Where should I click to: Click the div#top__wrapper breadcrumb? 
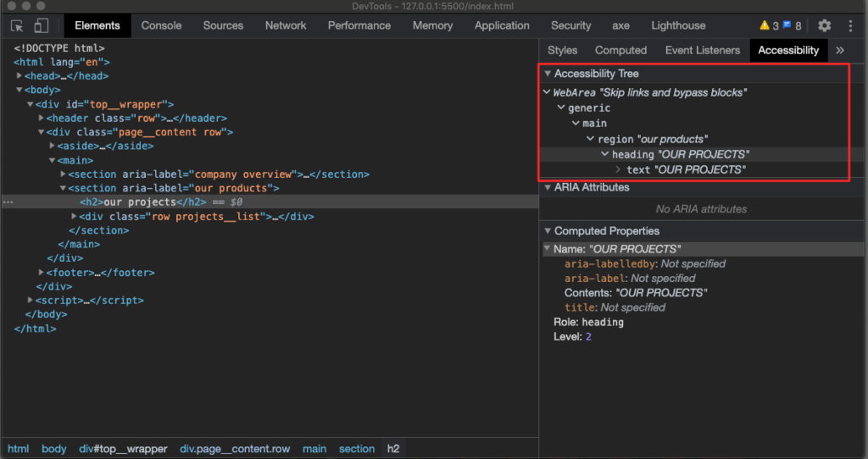click(x=123, y=449)
